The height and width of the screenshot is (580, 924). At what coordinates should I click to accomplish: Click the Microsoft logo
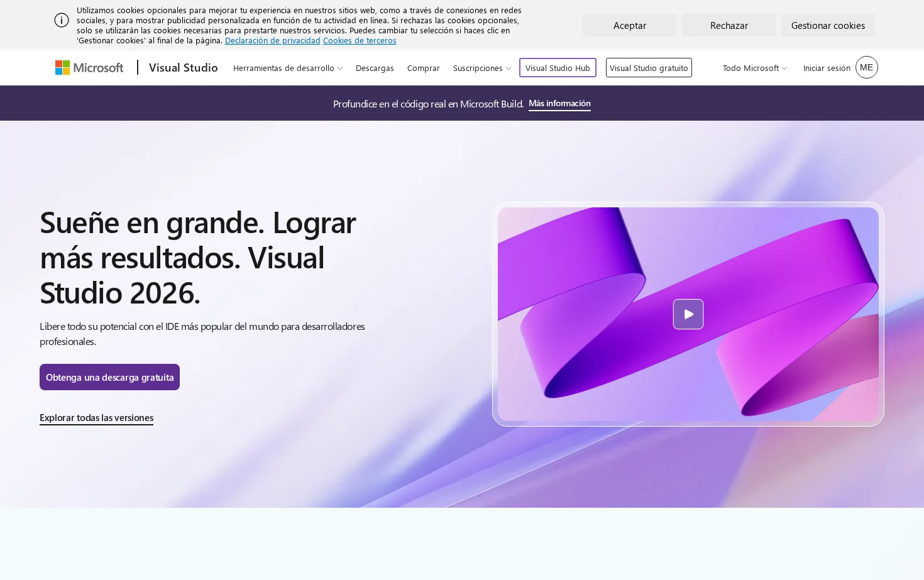click(89, 68)
